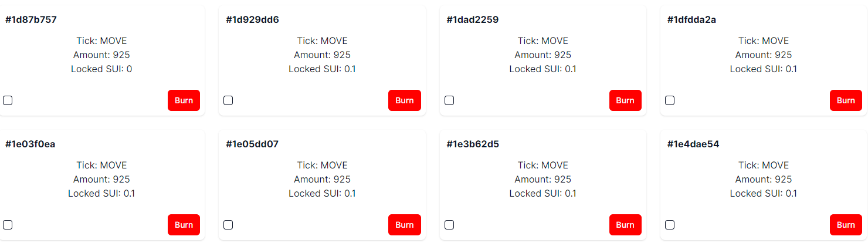Burn inscription #1e4dae54
Viewport: 868px width, 243px height.
tap(846, 225)
